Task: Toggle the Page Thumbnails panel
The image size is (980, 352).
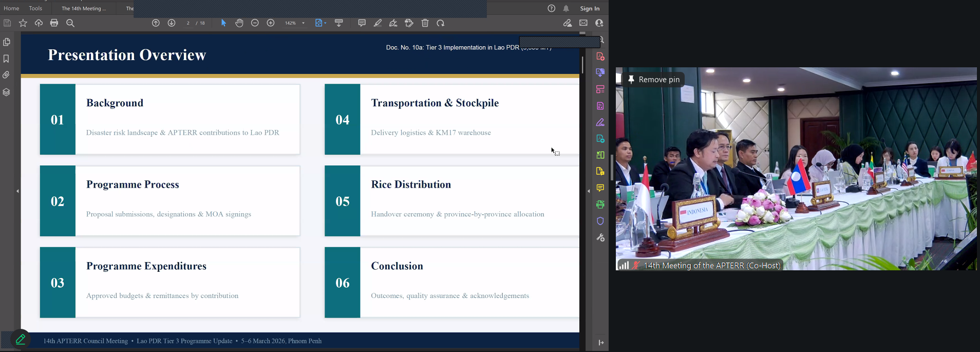Action: coord(7,42)
